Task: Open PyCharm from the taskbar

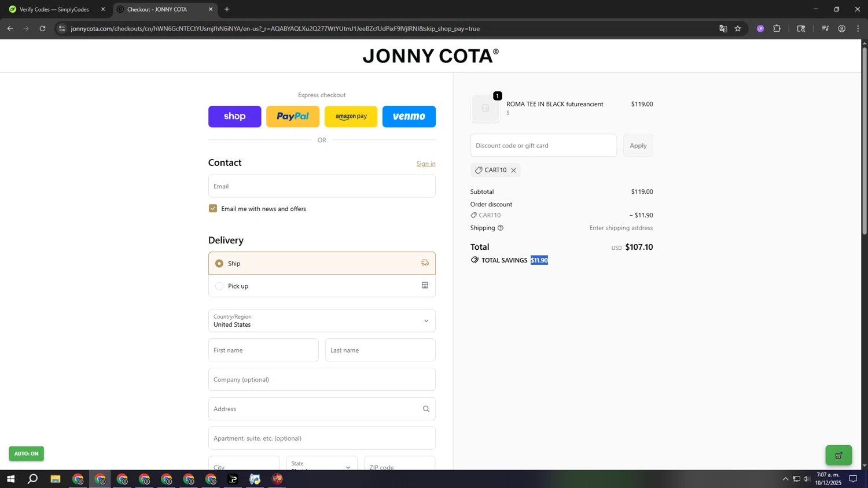Action: (233, 479)
